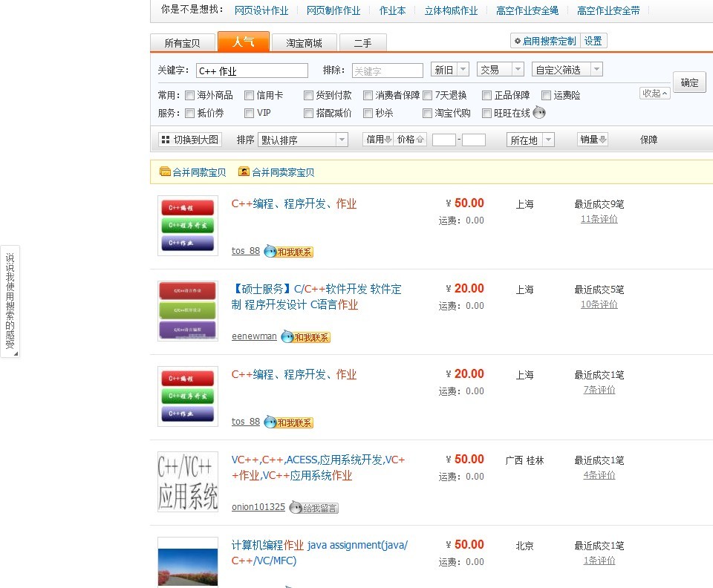This screenshot has height=588, width=713.
Task: Click the 合并同款宝贝 link
Action: 199,172
